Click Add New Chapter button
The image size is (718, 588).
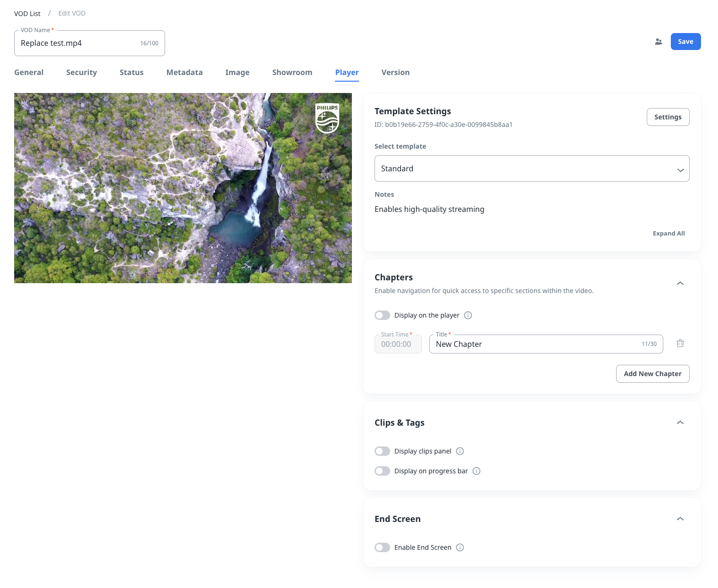[x=652, y=374]
